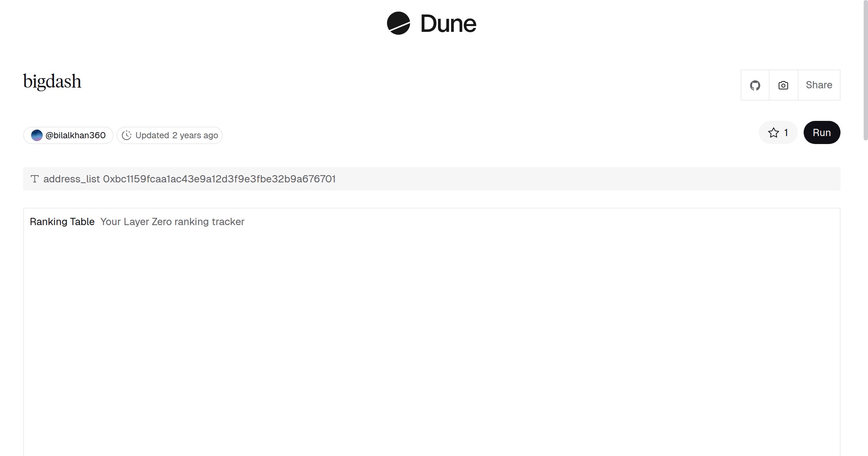Click the camera screenshot icon

pos(783,85)
